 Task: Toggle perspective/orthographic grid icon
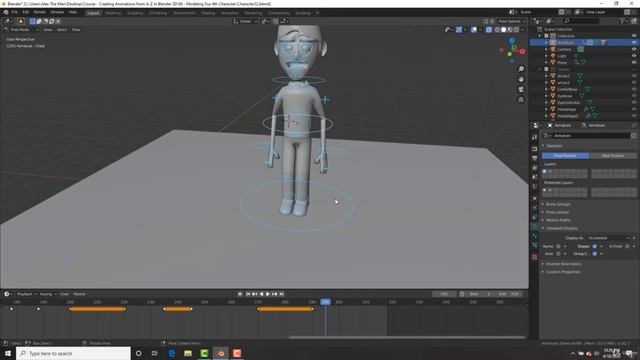coord(521,100)
